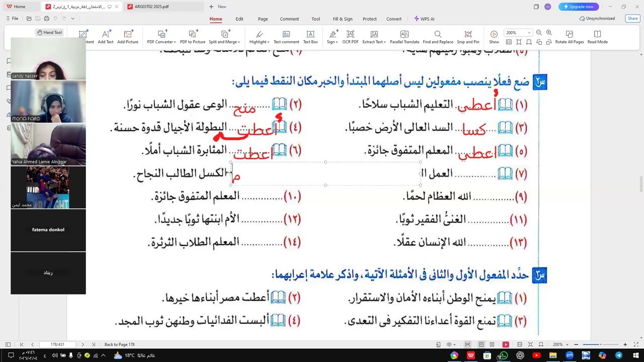Open the Protect ribbon tab
The height and width of the screenshot is (362, 644).
coord(370,19)
